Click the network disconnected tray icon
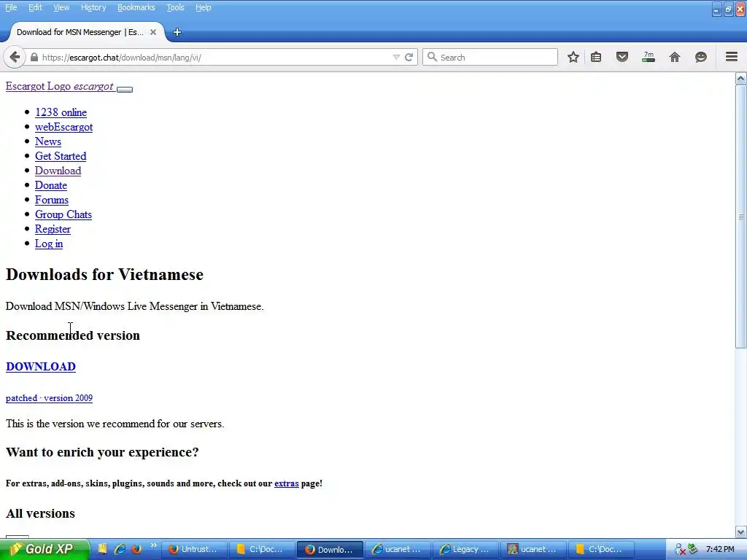747x560 pixels. tap(680, 550)
